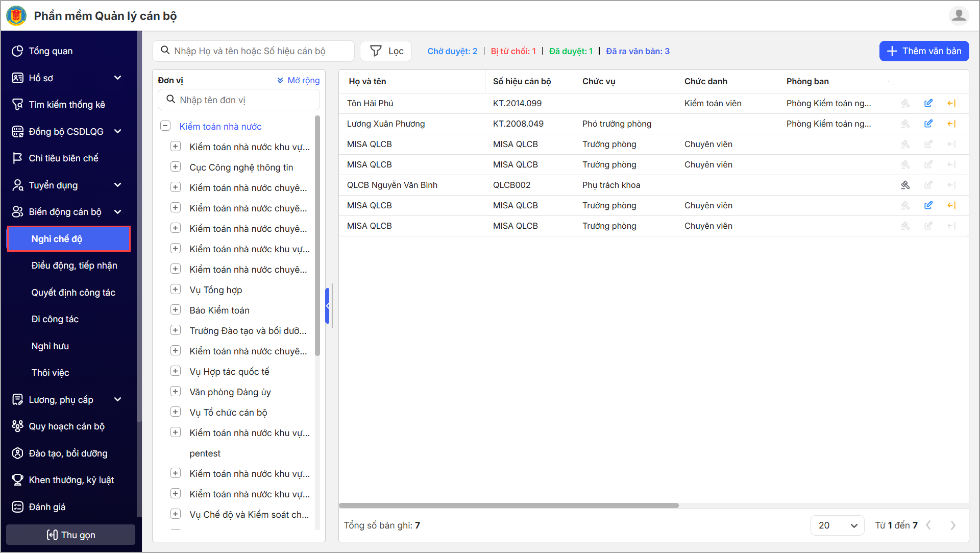The height and width of the screenshot is (553, 980).
Task: Expand the Báo Kiểm toán tree node
Action: pos(176,310)
